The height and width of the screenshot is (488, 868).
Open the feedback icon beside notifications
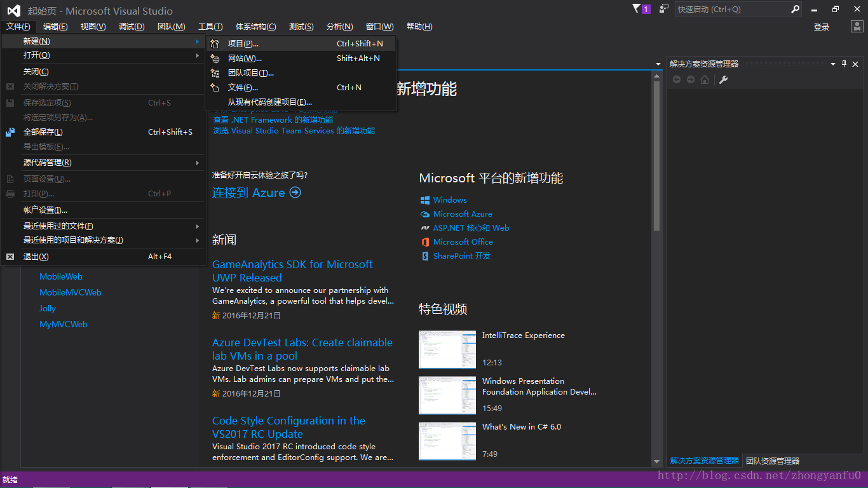point(664,9)
